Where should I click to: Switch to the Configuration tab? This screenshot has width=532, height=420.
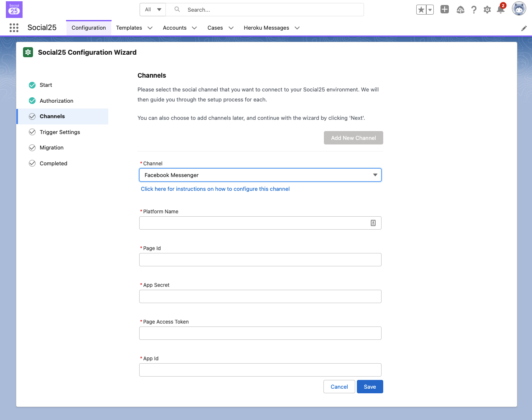click(89, 28)
